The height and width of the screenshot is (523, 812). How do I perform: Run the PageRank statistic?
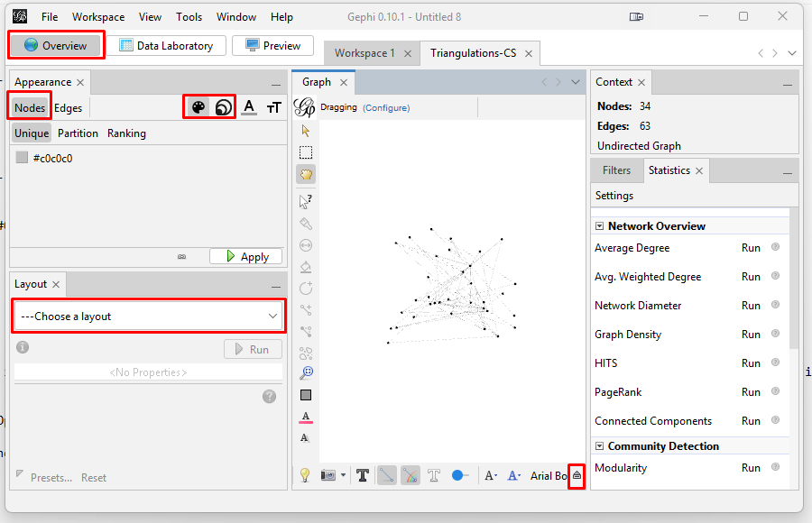point(751,392)
